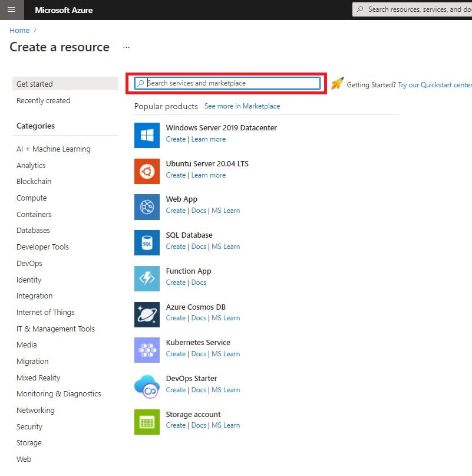Click Create under Storage account

click(176, 425)
